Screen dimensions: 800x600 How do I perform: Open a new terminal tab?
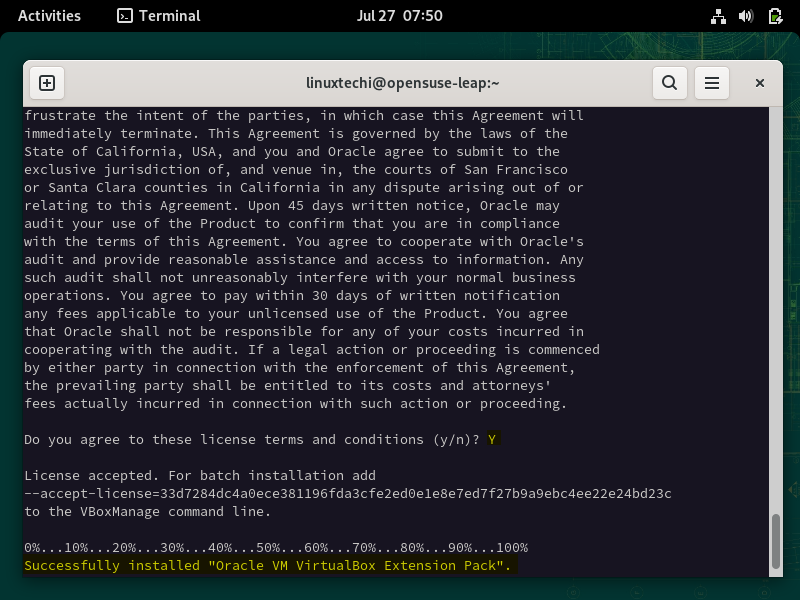47,83
